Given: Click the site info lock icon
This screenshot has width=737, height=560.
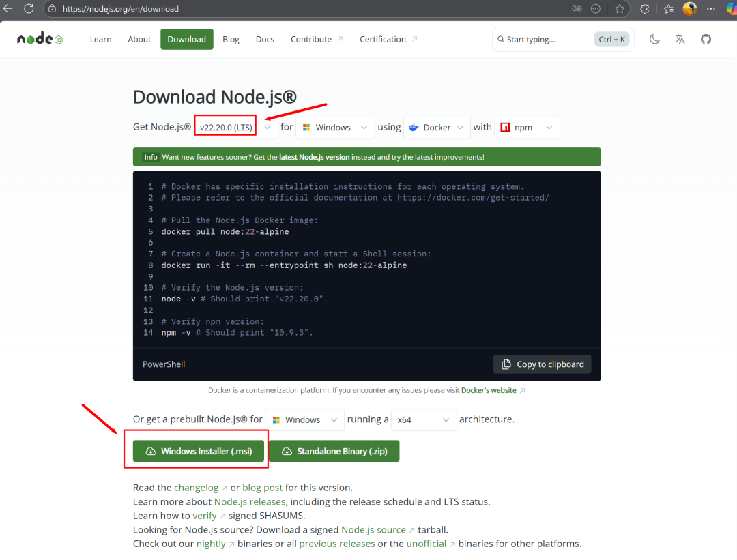Looking at the screenshot, I should click(x=52, y=8).
